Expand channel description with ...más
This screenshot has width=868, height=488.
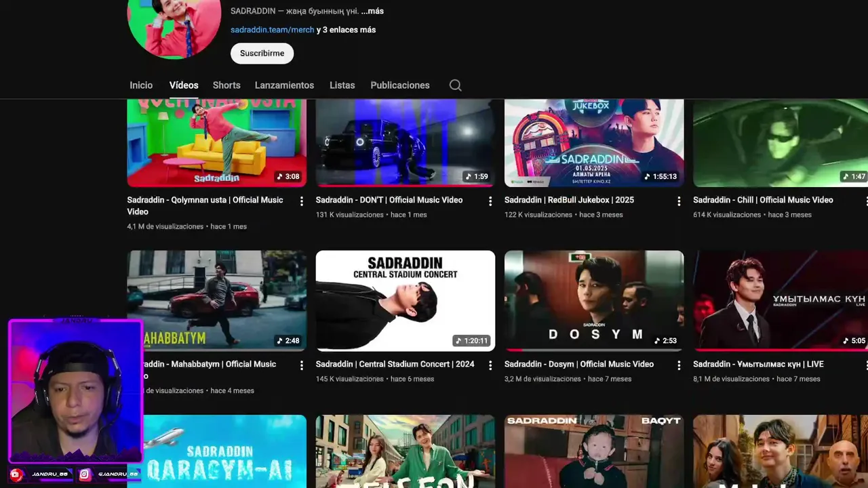(372, 11)
